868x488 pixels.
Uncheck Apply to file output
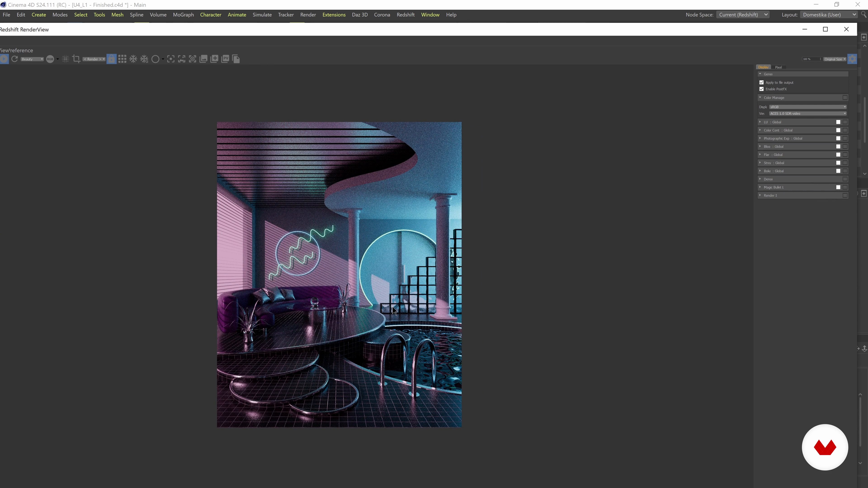762,82
